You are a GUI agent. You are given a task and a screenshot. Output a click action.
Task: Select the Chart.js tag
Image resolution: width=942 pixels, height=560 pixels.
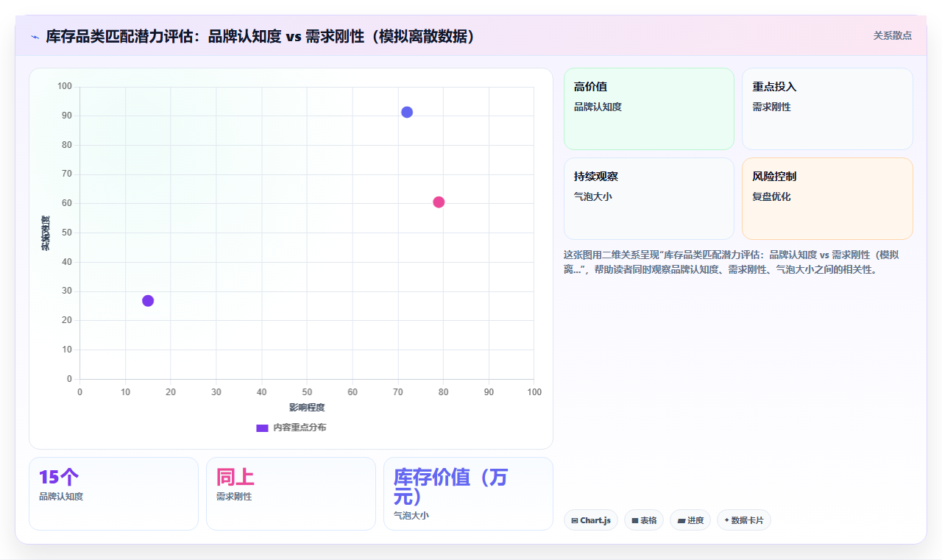[x=591, y=520]
